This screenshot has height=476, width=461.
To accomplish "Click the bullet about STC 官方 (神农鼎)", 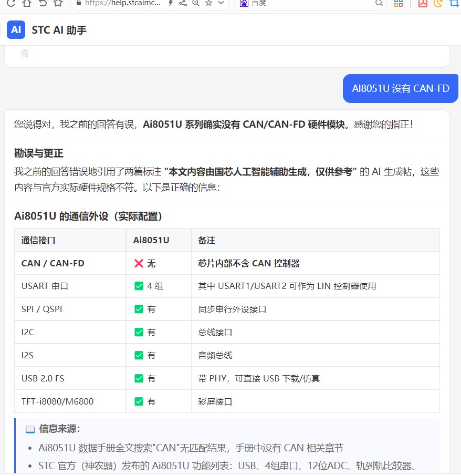I will 226,465.
